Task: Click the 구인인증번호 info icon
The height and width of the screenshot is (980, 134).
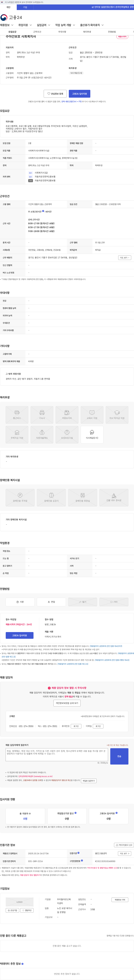Action: coord(82,860)
